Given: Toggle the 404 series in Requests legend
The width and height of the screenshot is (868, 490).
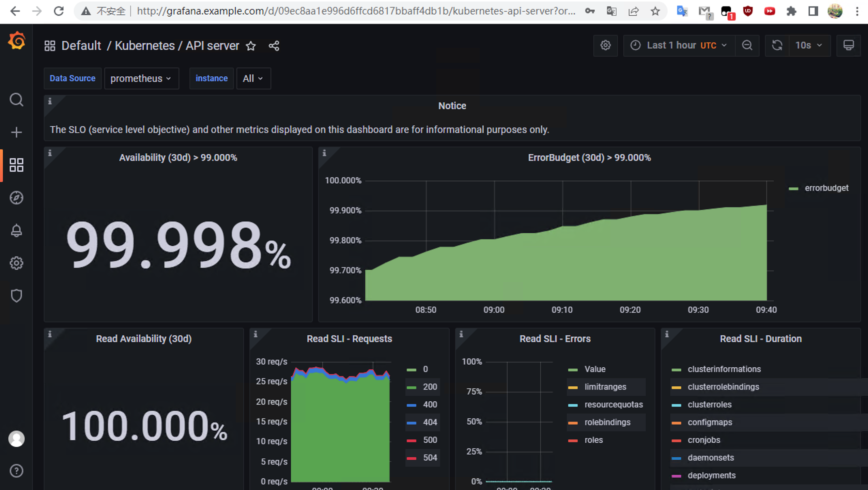Looking at the screenshot, I should 430,422.
